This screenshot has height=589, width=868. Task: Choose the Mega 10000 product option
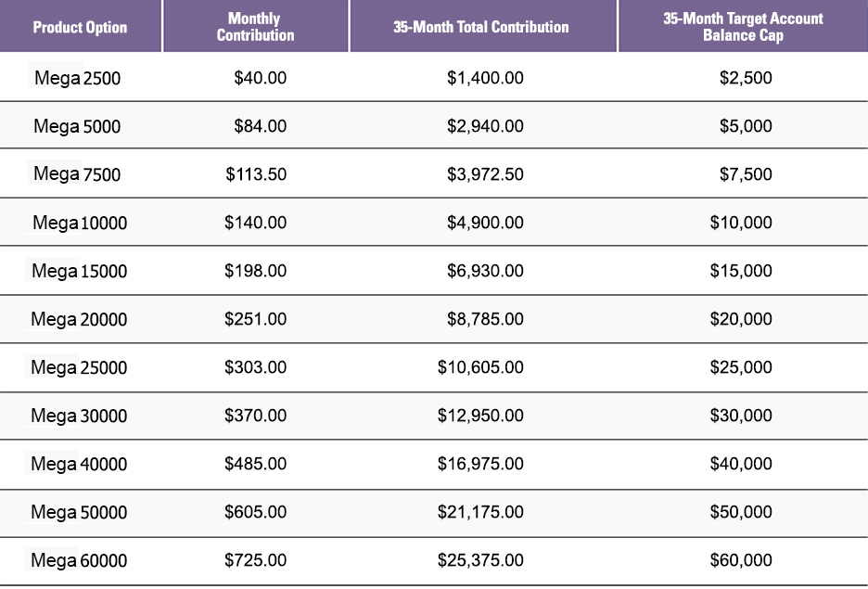coord(80,223)
